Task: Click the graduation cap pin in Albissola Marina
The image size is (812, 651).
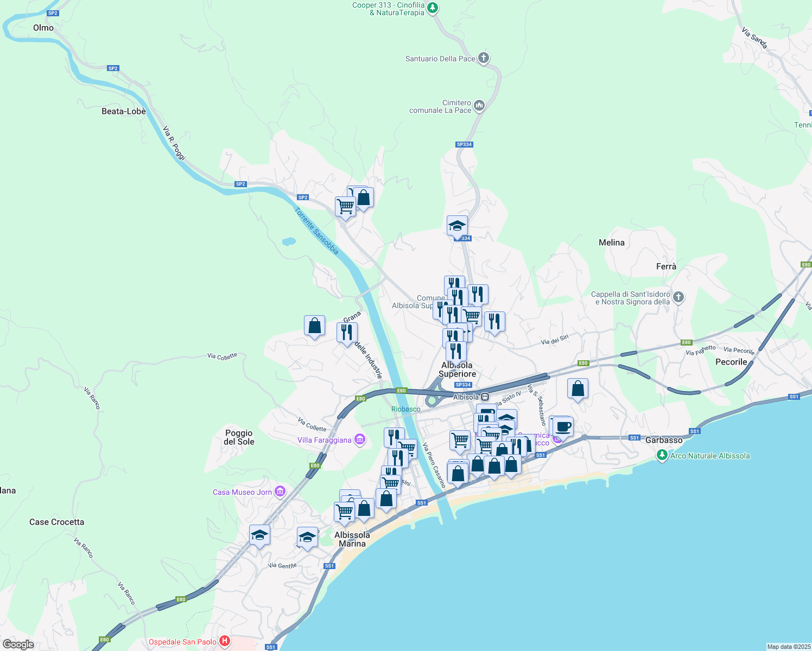Action: 308,536
